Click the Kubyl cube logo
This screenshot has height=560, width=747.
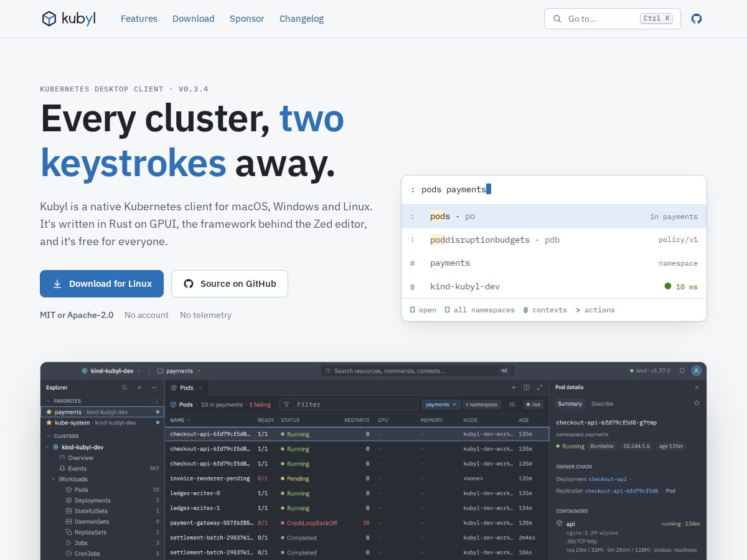49,19
